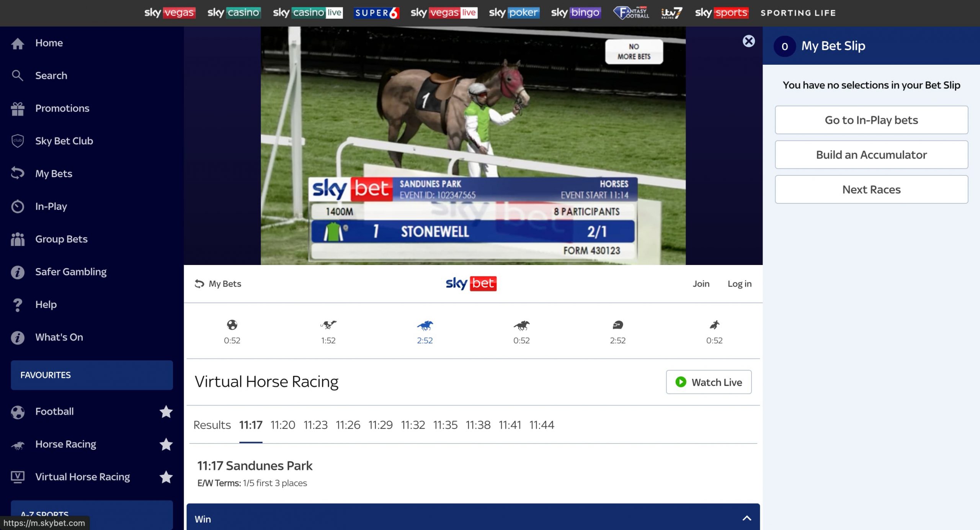Open Promotions gift icon
The height and width of the screenshot is (530, 980).
[x=18, y=109]
